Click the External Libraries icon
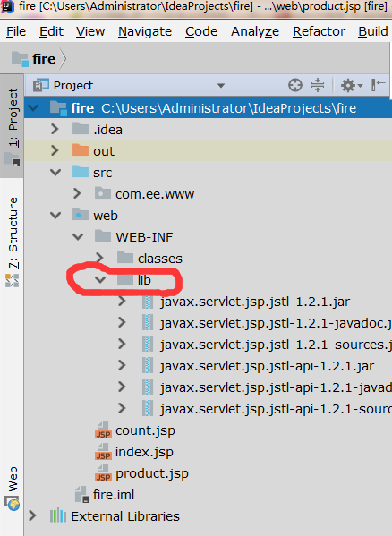 pyautogui.click(x=58, y=515)
